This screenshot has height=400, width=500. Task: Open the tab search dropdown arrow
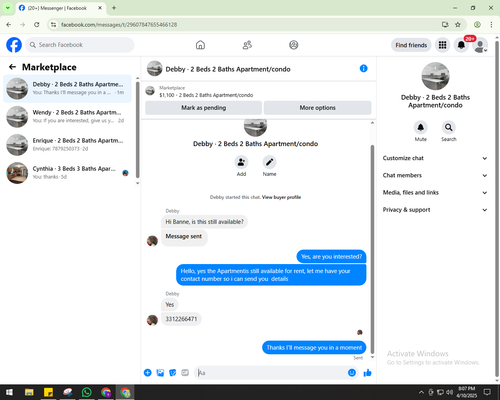pos(8,8)
